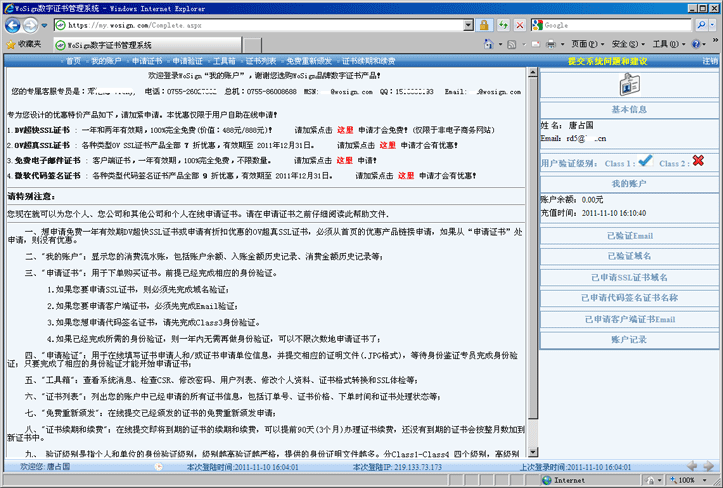Viewport: 723px width, 488px height.
Task: Expand the 已验证域名 section
Action: click(629, 256)
